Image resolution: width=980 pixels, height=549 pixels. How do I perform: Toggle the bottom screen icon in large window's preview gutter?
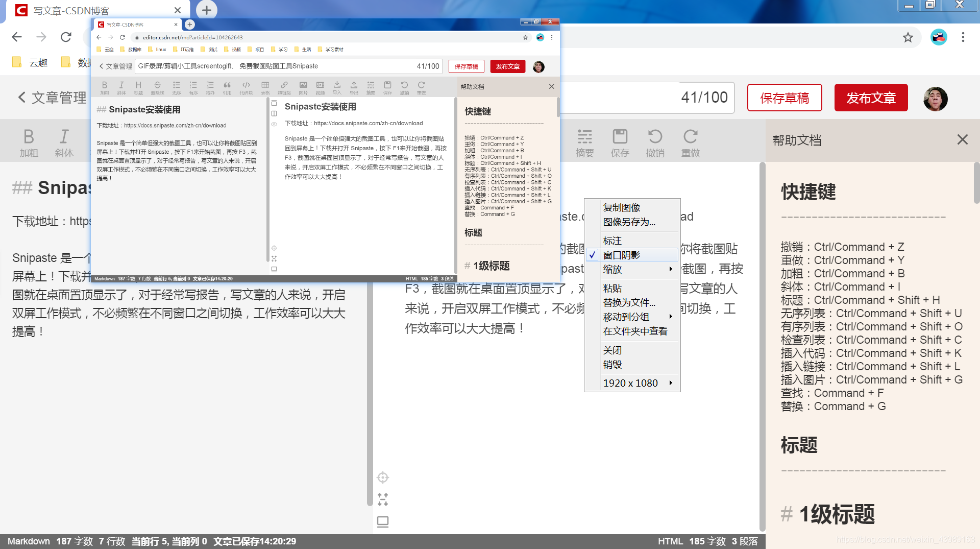pos(383,521)
